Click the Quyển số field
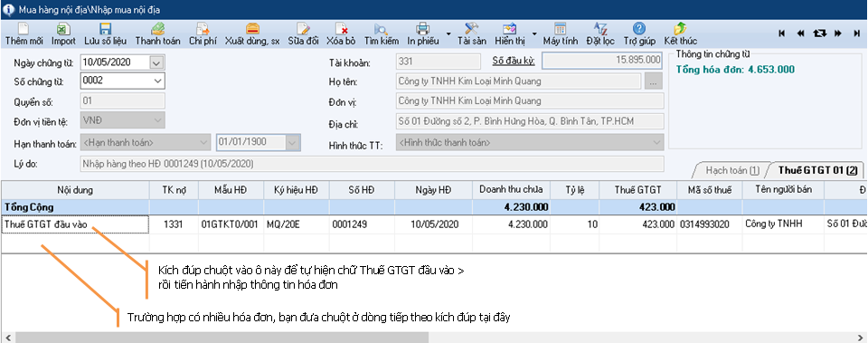Viewport: 868px width, 343px height. point(122,100)
